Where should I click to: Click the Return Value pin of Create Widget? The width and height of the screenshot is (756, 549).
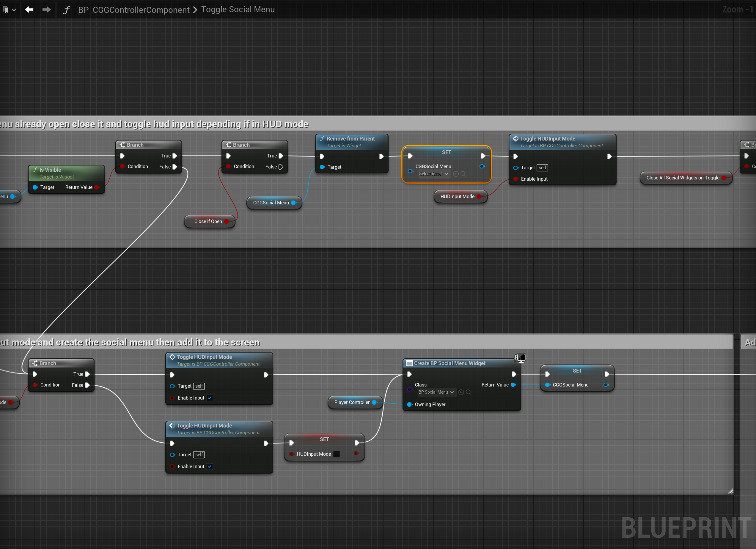point(513,385)
